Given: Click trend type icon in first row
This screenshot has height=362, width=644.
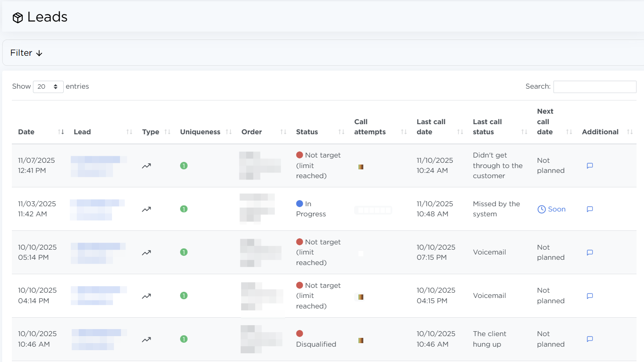Looking at the screenshot, I should (x=146, y=166).
